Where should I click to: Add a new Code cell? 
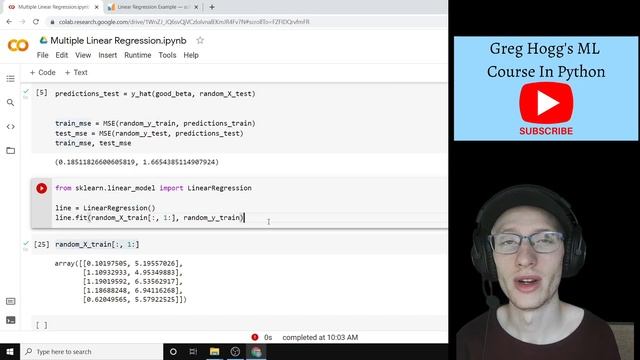42,72
